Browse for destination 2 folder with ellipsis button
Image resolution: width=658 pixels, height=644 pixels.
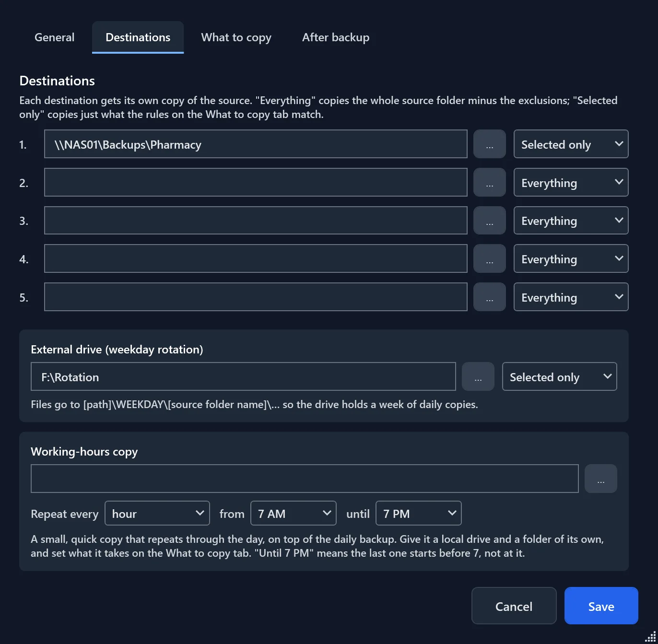490,182
